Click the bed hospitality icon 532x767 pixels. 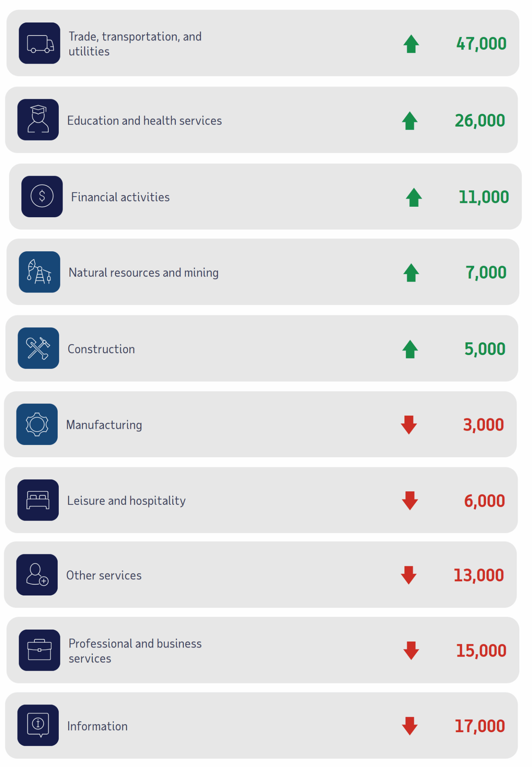click(x=38, y=500)
